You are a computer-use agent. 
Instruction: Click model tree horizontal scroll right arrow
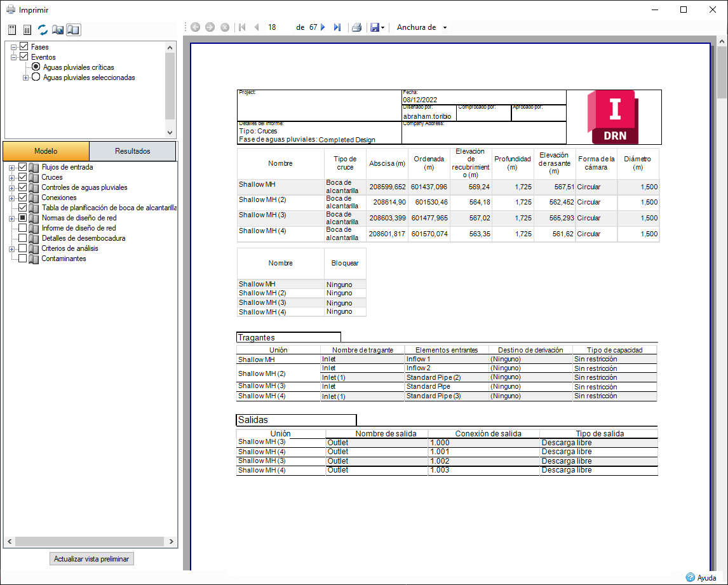tap(172, 541)
